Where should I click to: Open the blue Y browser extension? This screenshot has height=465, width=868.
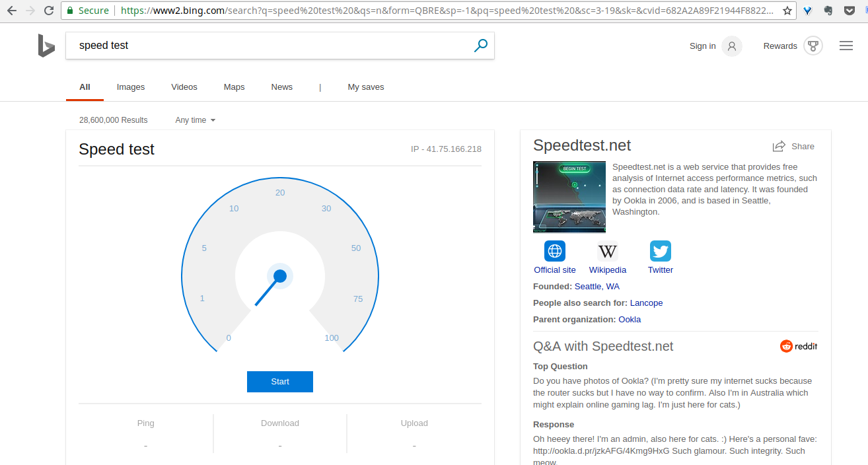point(807,11)
